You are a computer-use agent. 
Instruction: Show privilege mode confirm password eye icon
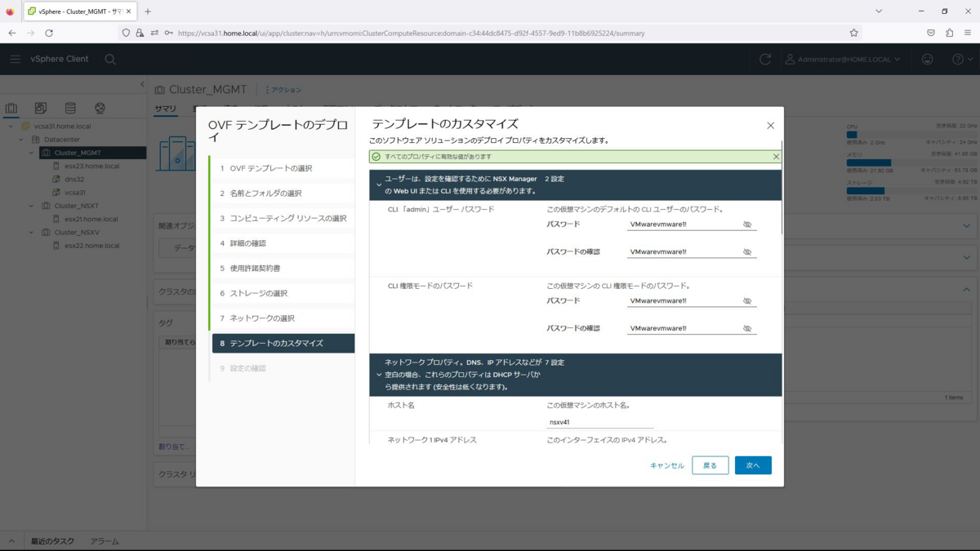(x=747, y=329)
